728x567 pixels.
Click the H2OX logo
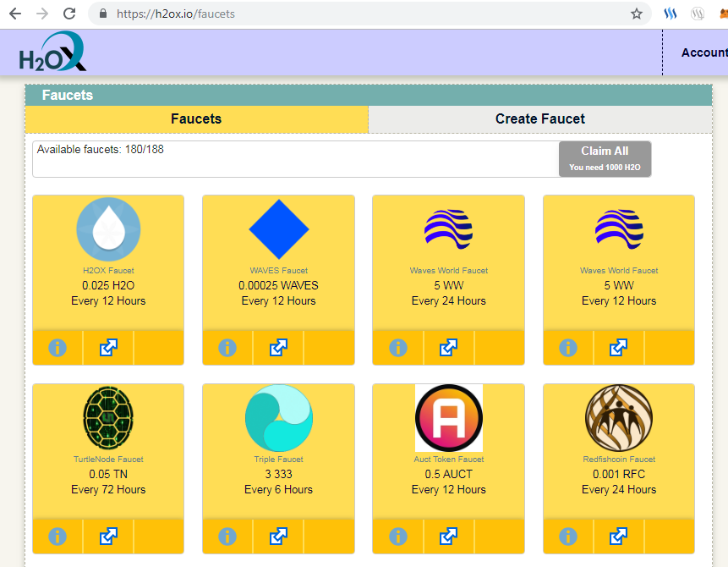click(52, 52)
